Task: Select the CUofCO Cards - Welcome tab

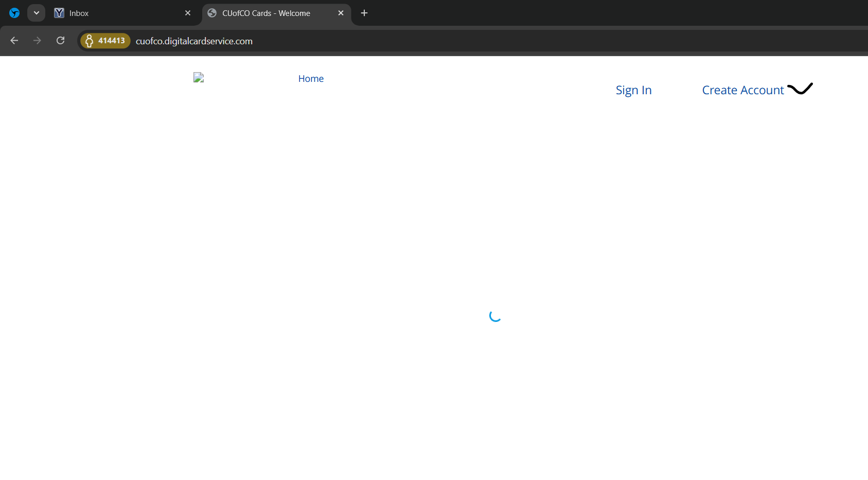Action: point(268,13)
